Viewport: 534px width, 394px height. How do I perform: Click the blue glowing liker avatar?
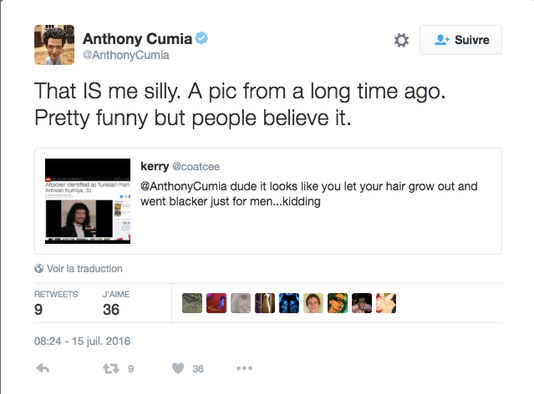(289, 303)
